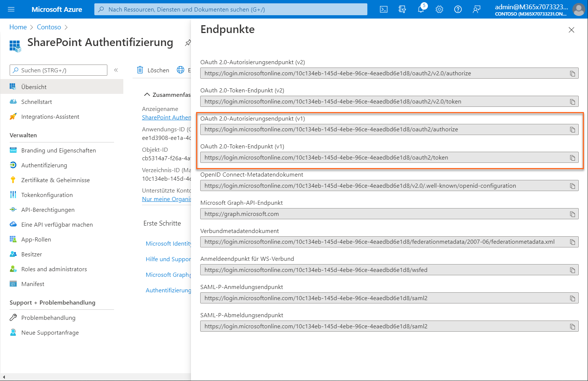Click the horizontal scrollbar left arrow

4,377
